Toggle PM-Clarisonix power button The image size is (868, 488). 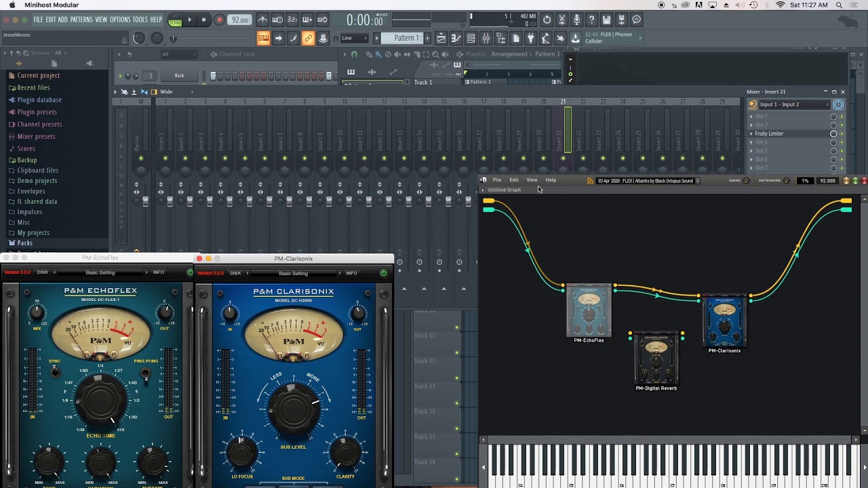click(x=383, y=273)
